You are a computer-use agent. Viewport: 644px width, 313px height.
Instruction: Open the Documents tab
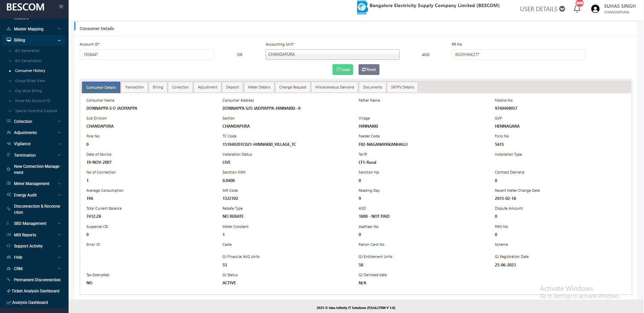click(372, 87)
